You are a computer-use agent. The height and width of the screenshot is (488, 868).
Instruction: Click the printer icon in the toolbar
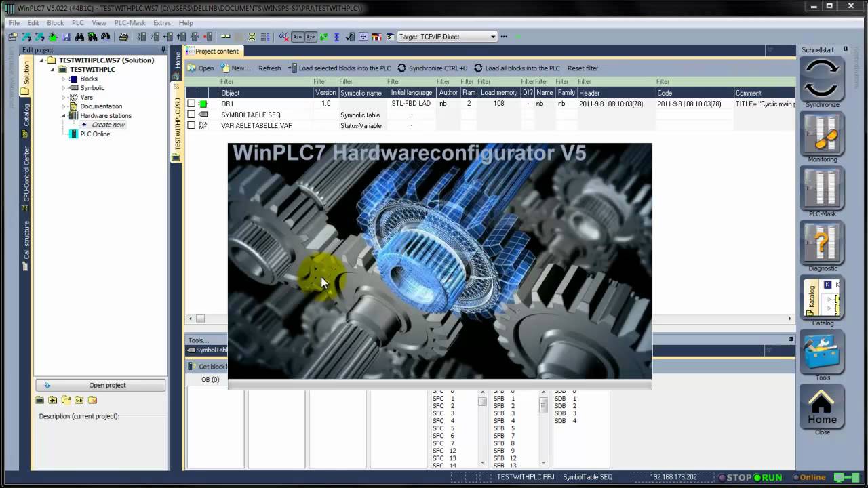pos(123,37)
